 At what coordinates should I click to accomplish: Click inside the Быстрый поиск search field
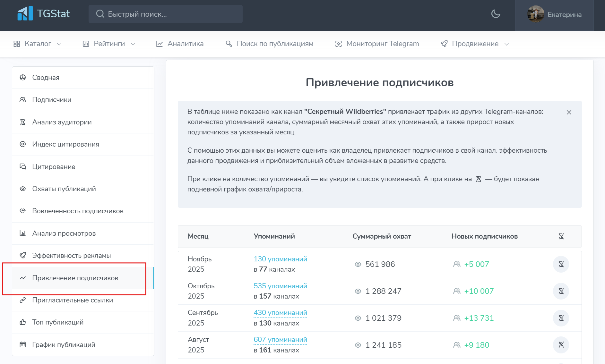(166, 14)
